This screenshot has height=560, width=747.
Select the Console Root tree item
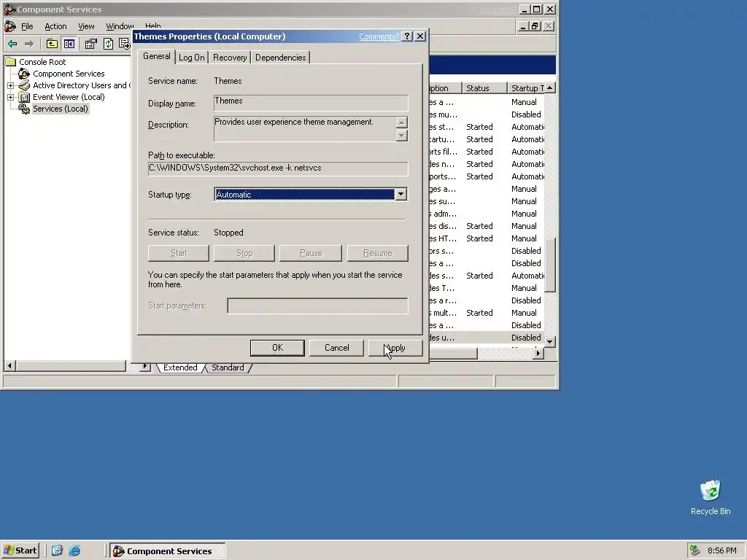coord(42,62)
